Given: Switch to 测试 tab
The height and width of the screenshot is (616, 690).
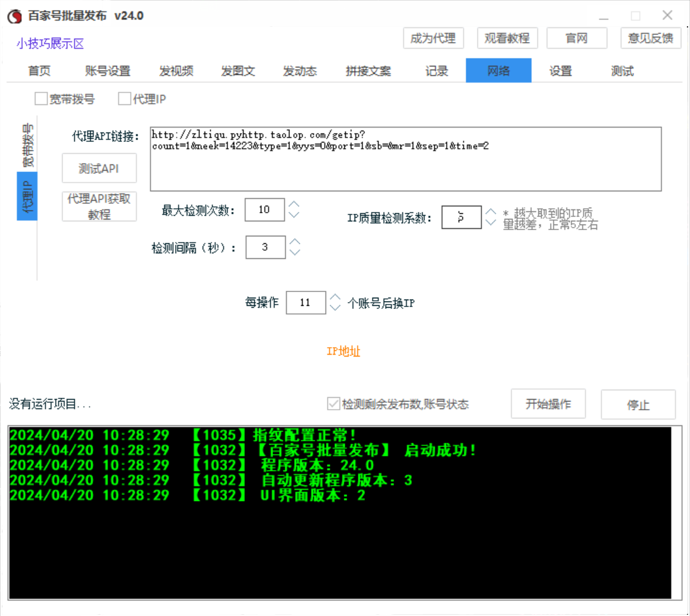Looking at the screenshot, I should (622, 71).
